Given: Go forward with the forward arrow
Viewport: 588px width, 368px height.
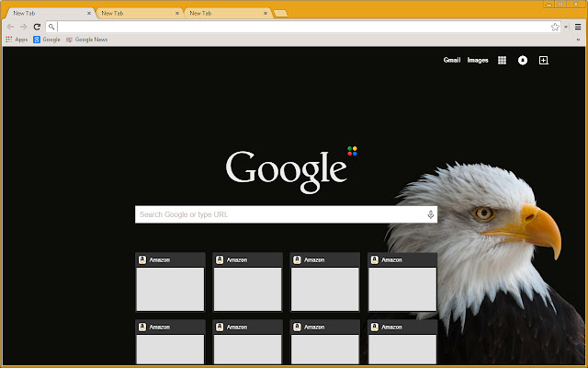Looking at the screenshot, I should coord(24,27).
